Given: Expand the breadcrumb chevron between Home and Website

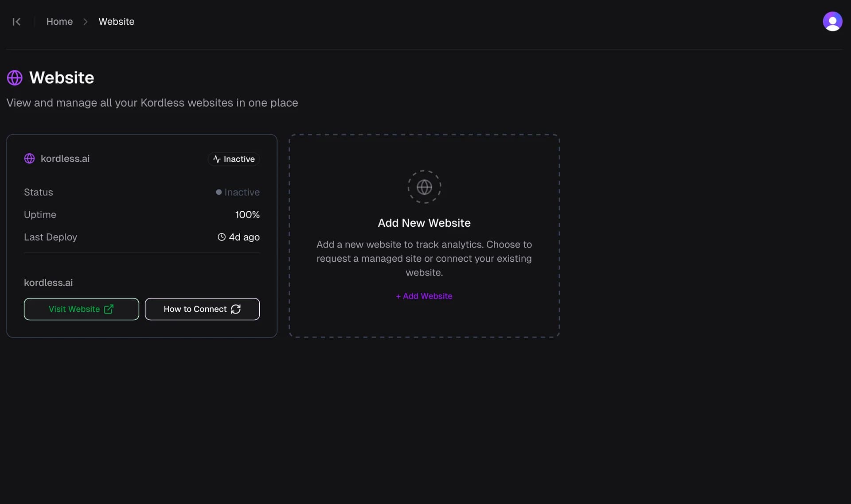Looking at the screenshot, I should click(85, 21).
